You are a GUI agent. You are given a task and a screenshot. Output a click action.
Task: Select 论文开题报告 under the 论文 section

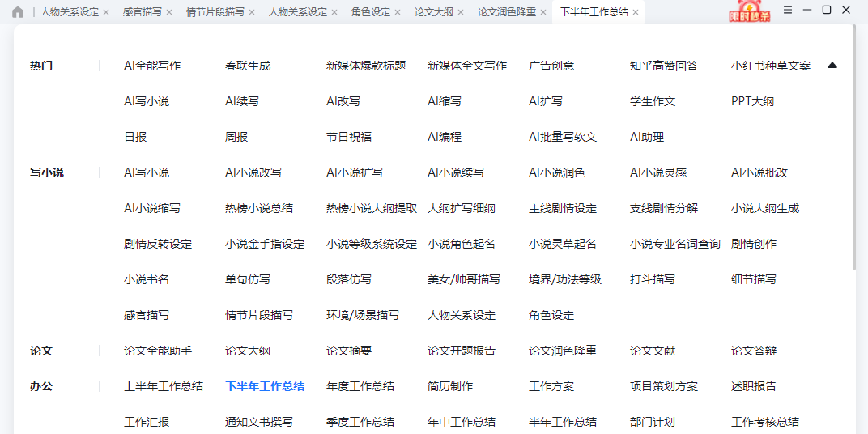pos(462,351)
